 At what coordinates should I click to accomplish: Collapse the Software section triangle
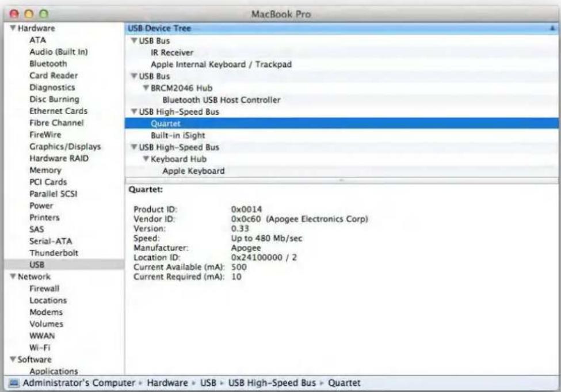[x=13, y=359]
